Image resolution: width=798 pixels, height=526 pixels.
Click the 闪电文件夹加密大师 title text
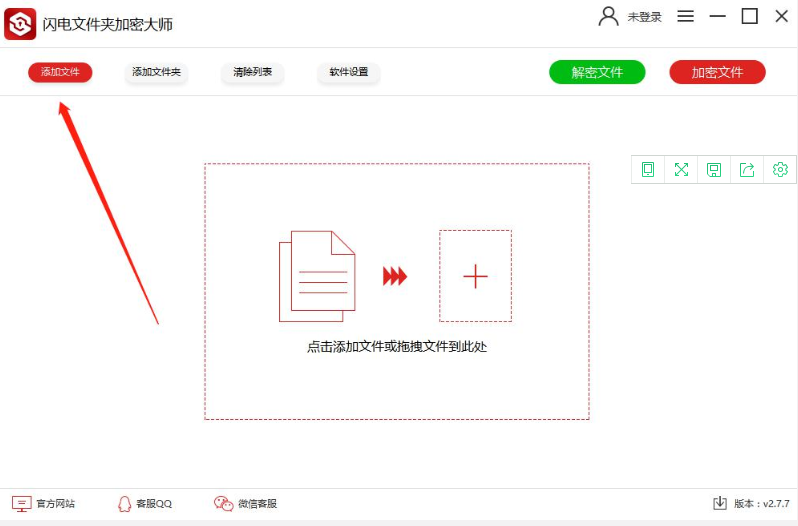107,24
